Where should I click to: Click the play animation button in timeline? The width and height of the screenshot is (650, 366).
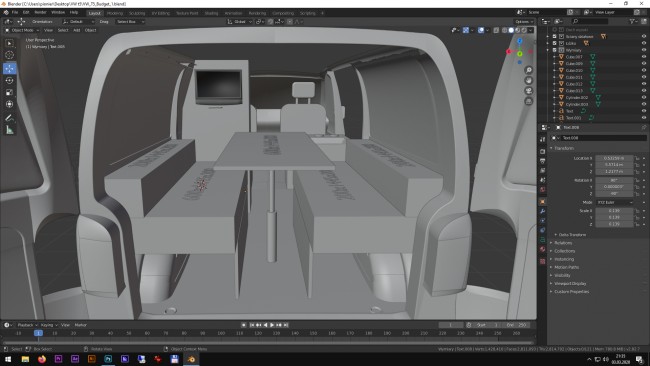(x=272, y=325)
